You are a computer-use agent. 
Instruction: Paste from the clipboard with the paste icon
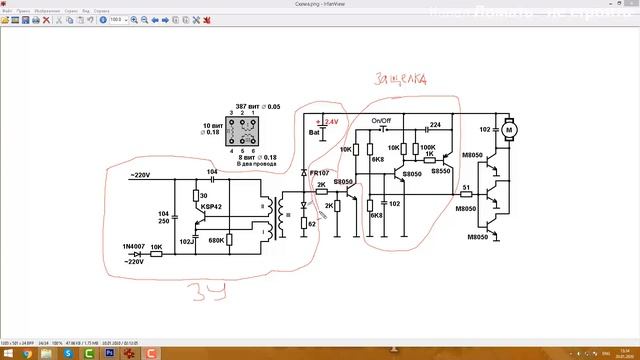(80, 20)
